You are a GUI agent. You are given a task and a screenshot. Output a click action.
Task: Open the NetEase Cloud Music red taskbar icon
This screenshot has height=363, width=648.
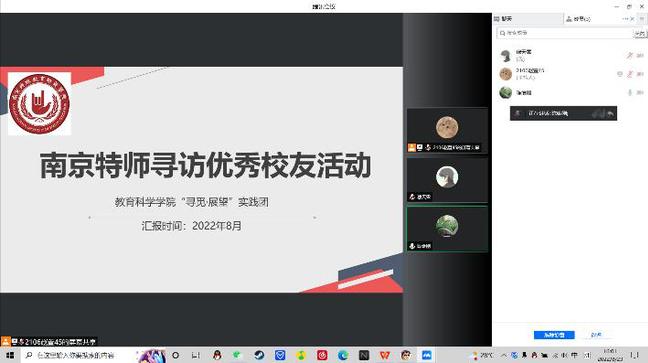point(322,355)
